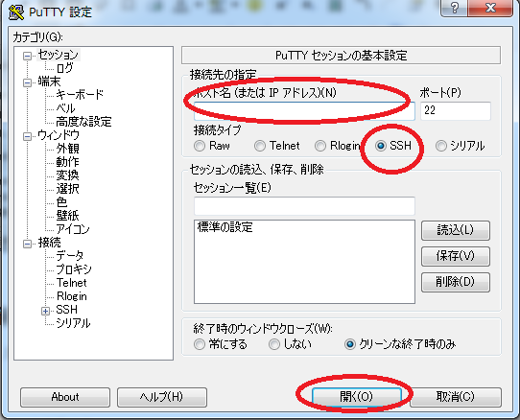This screenshot has width=520, height=420.
Task: Open the 色 settings category
Action: point(61,202)
